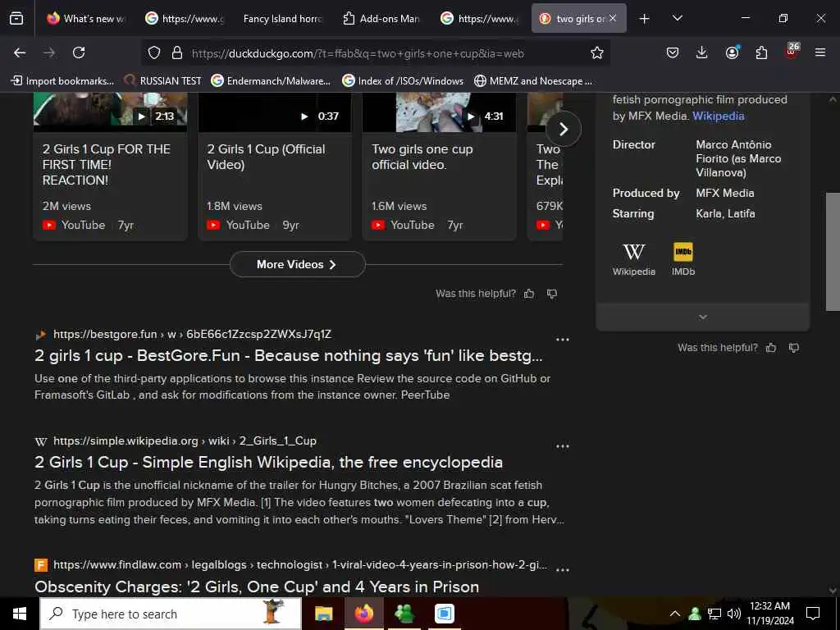Viewport: 840px width, 630px height.
Task: Open the Wikipedia icon in info panel
Action: [634, 258]
